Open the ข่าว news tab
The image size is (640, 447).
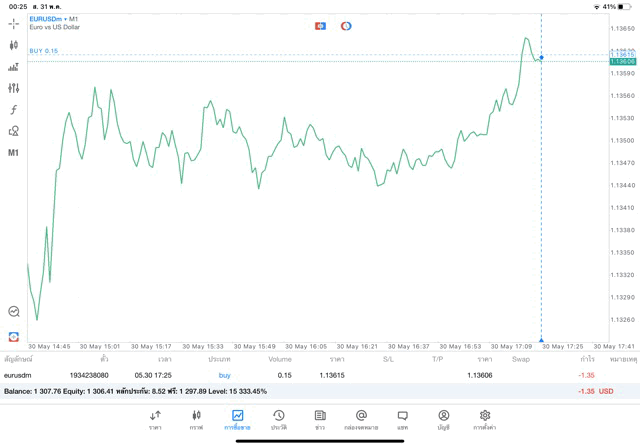click(x=320, y=420)
